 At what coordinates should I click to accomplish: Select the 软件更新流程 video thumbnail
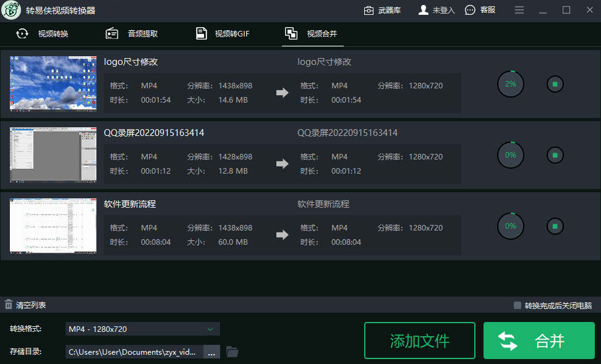click(x=53, y=226)
